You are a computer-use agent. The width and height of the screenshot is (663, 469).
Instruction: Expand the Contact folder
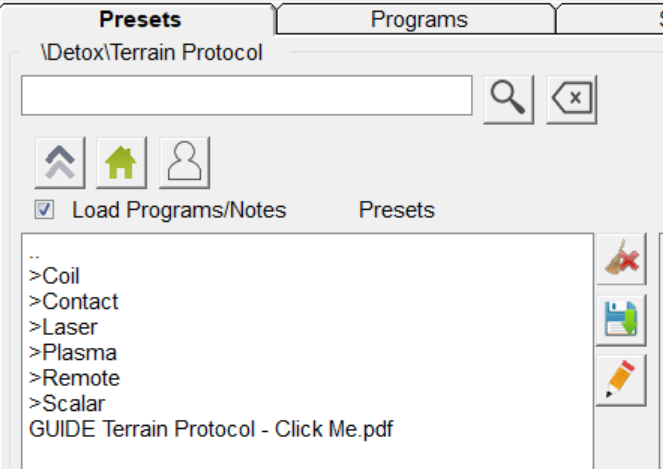(x=74, y=302)
